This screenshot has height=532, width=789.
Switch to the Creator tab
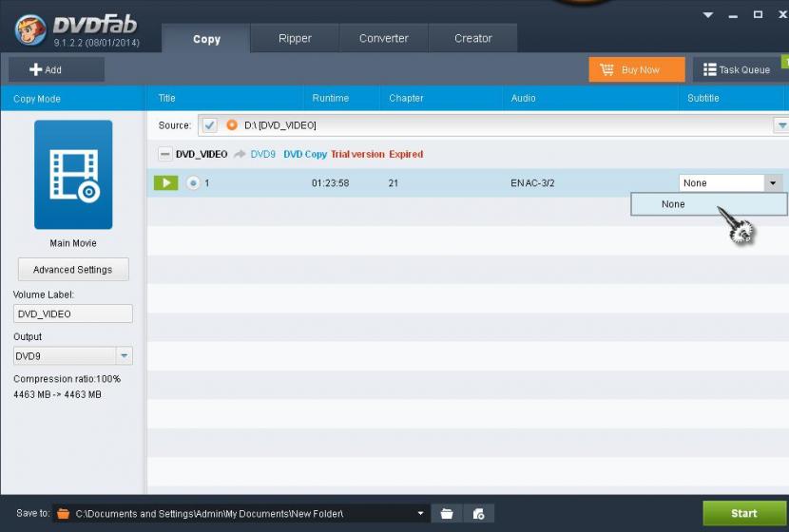473,38
